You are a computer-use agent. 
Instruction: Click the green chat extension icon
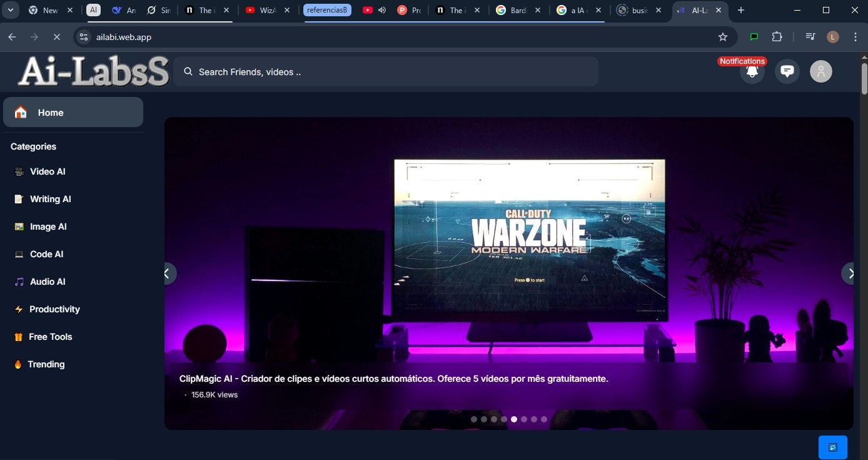click(x=754, y=37)
